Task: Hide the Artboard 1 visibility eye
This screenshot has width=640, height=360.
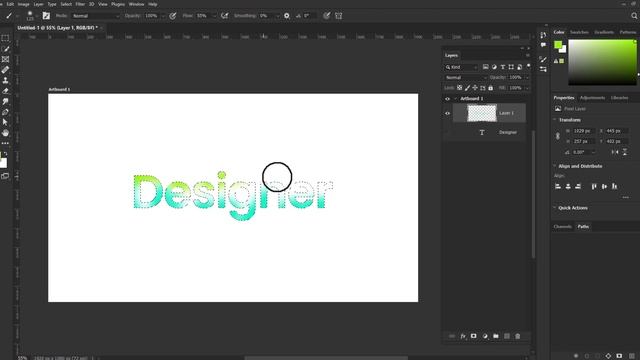Action: tap(447, 99)
